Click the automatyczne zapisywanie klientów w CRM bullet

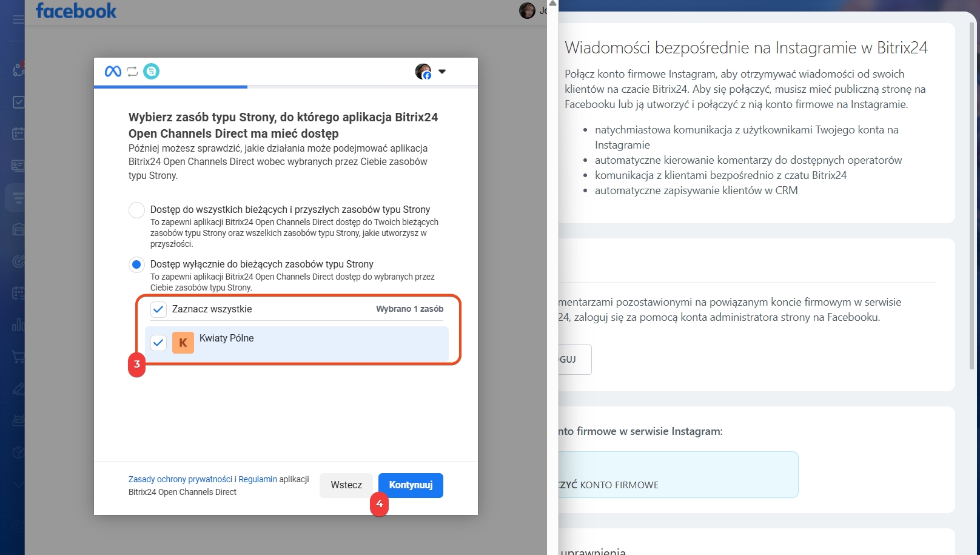696,190
